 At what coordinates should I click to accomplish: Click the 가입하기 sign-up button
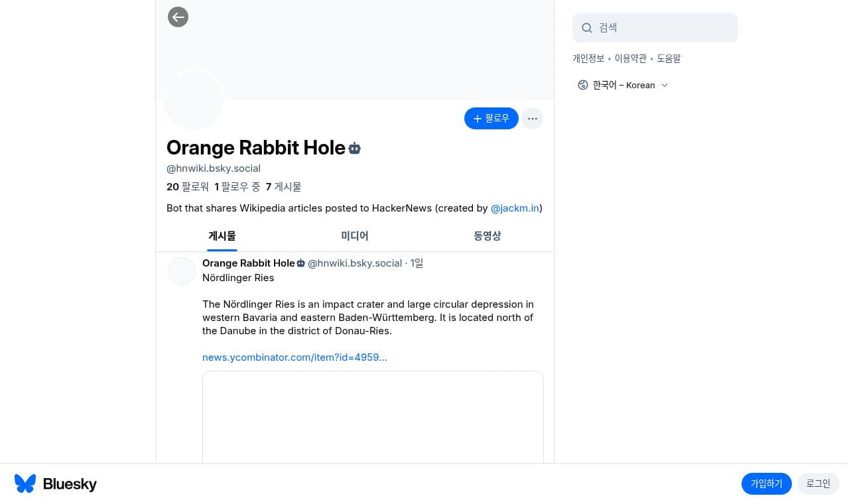tap(767, 483)
